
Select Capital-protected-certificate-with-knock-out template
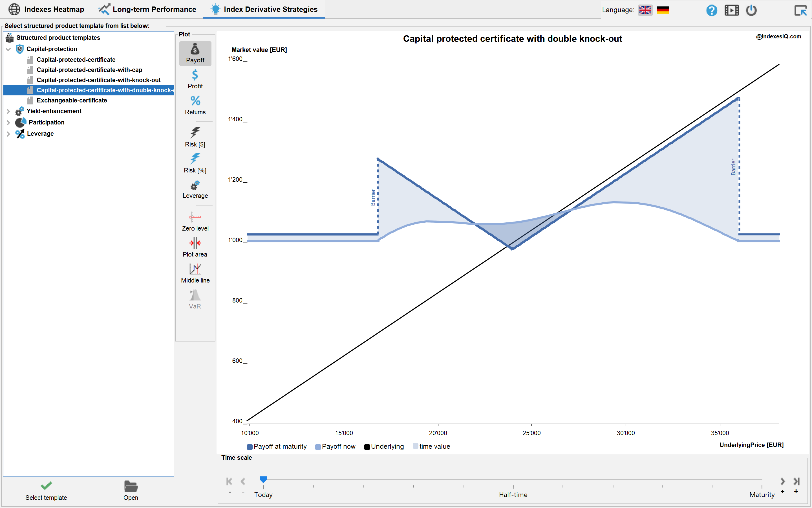[98, 80]
